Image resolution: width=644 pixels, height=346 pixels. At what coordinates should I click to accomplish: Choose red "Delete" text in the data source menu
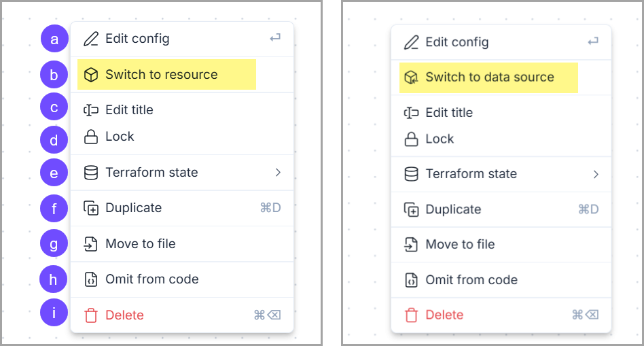444,315
